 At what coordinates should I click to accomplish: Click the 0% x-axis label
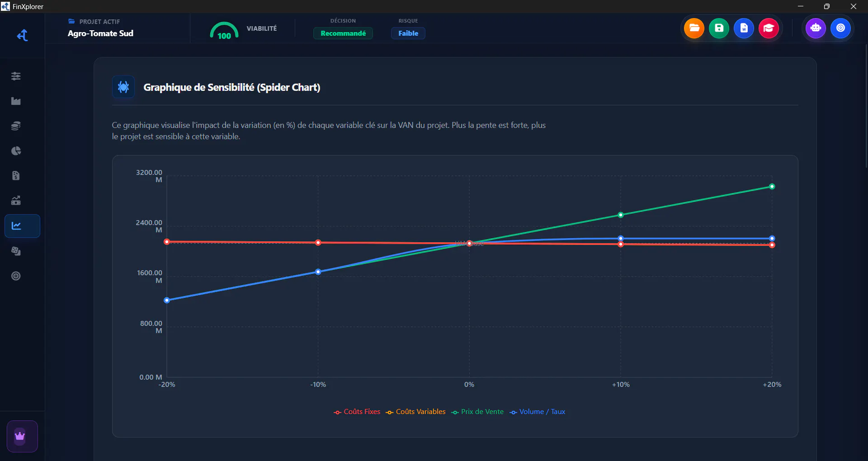pos(469,385)
